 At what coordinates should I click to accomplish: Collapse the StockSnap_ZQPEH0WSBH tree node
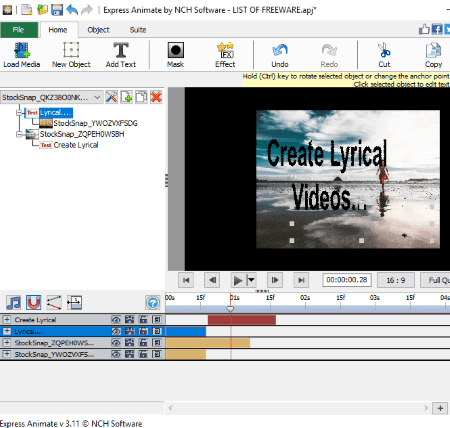[x=19, y=134]
